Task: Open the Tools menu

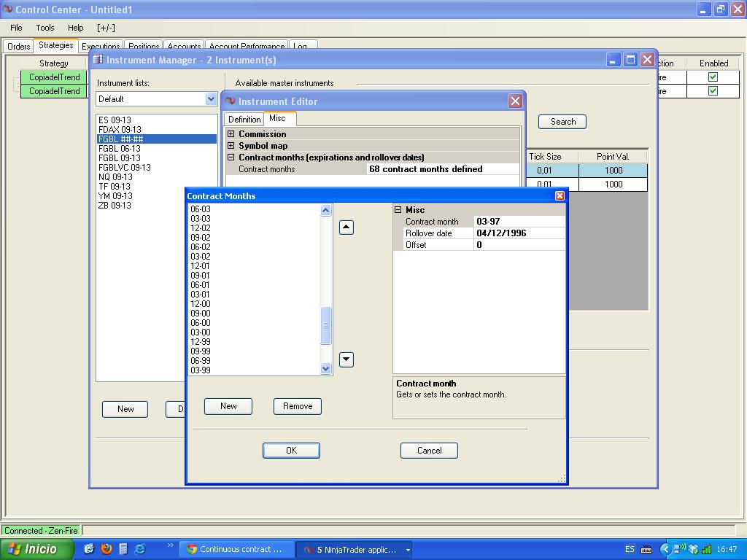Action: tap(45, 28)
